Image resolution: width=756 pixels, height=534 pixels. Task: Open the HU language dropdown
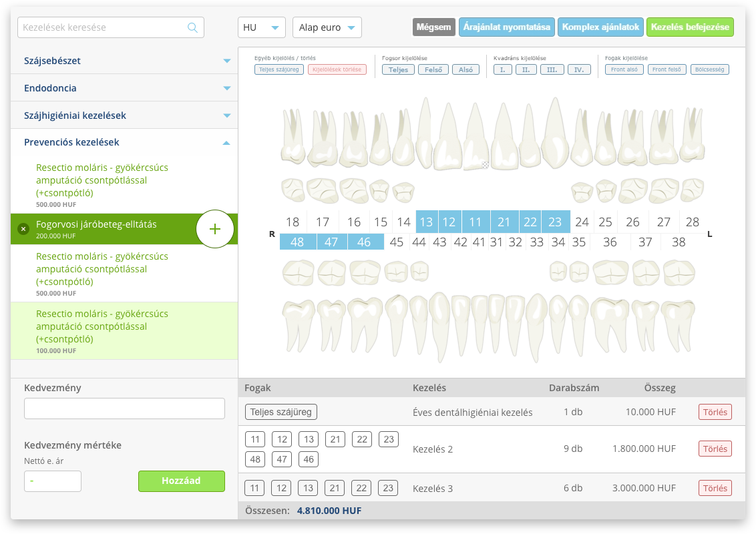(261, 27)
